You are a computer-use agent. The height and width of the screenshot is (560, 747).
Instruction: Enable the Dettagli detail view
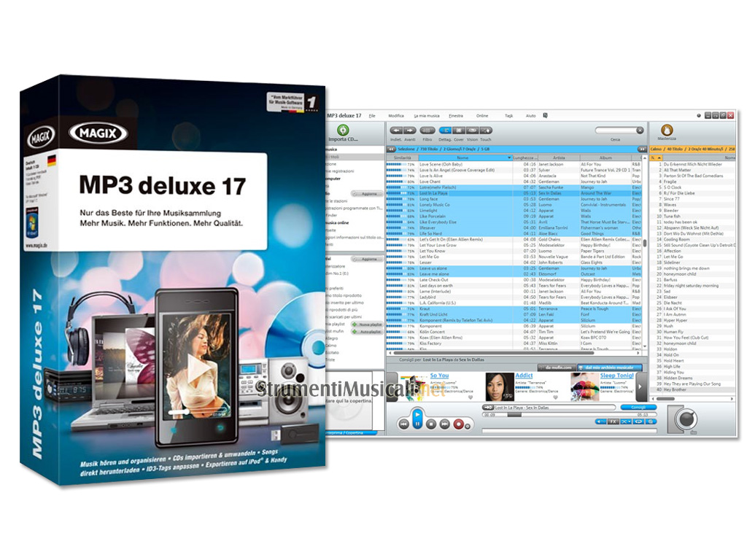click(444, 131)
